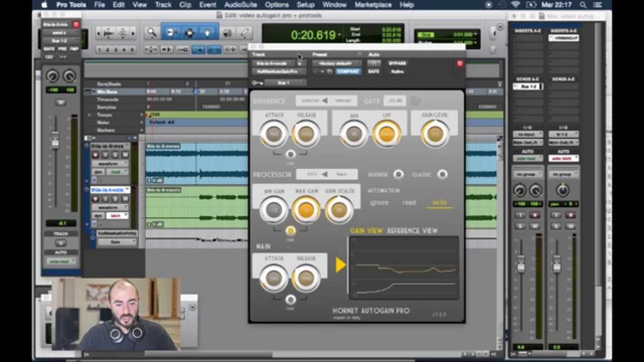Toggle Processor RMS/Peak switch
The height and width of the screenshot is (362, 644).
[x=327, y=174]
